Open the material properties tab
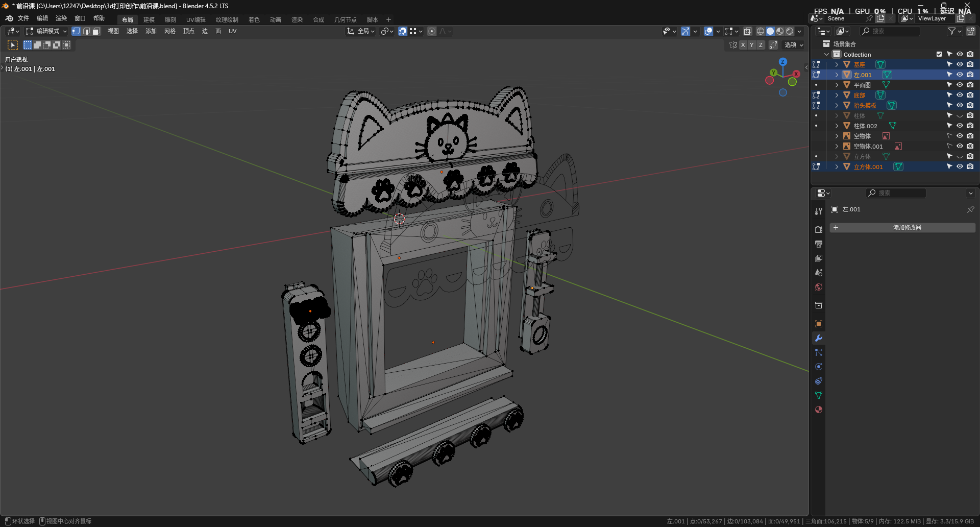 pyautogui.click(x=819, y=410)
